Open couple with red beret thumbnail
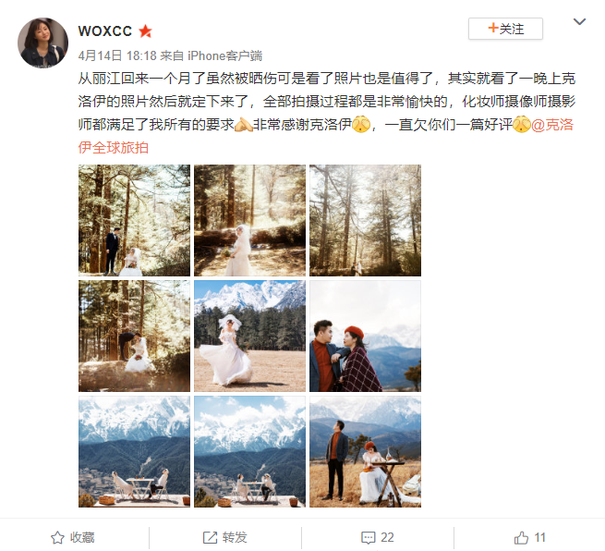Screen dimensions: 605x551 (x=365, y=336)
